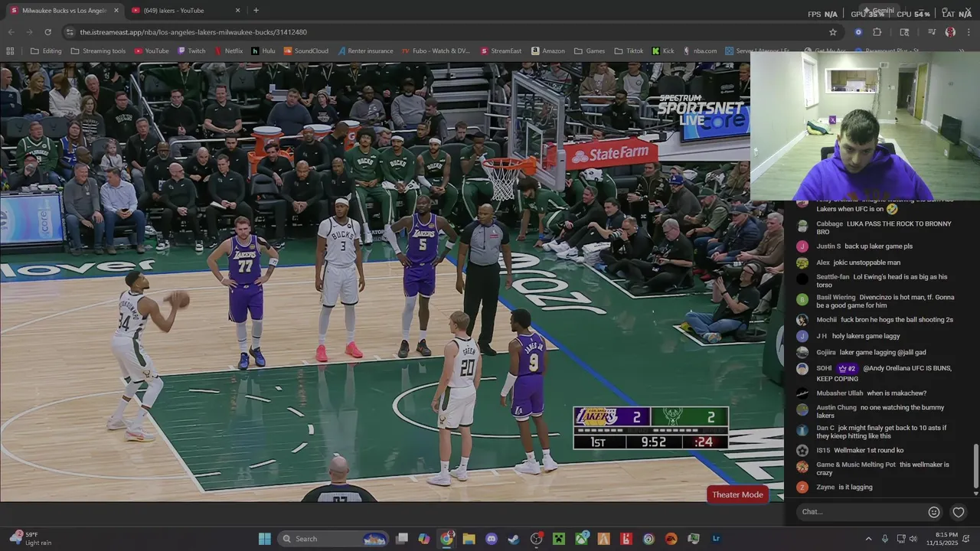
Task: Click Alex's message 'jokic unstoppable man'
Action: [868, 262]
